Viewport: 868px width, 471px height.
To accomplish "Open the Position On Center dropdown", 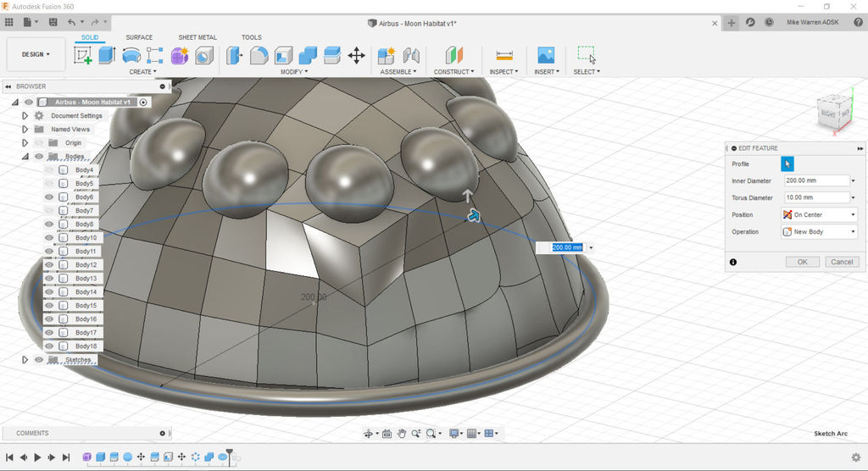I will [x=820, y=214].
